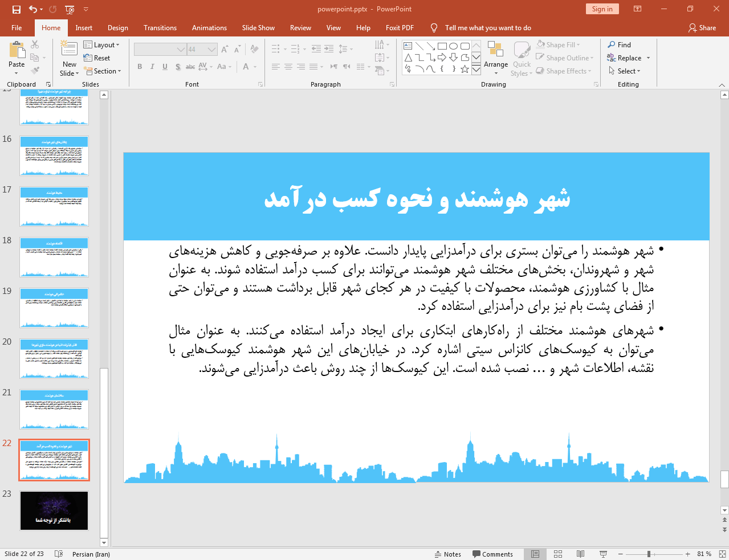This screenshot has height=560, width=729.
Task: Open font color dropdown arrow
Action: 255,67
